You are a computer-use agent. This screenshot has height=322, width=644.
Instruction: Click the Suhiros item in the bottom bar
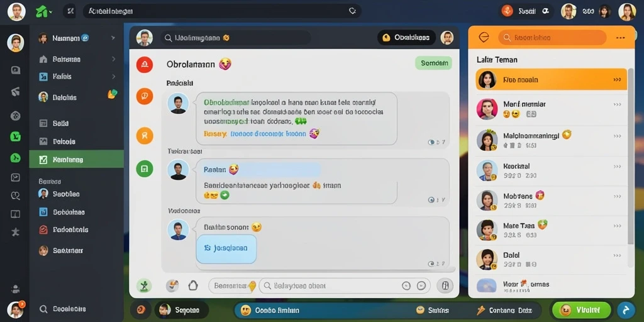433,310
